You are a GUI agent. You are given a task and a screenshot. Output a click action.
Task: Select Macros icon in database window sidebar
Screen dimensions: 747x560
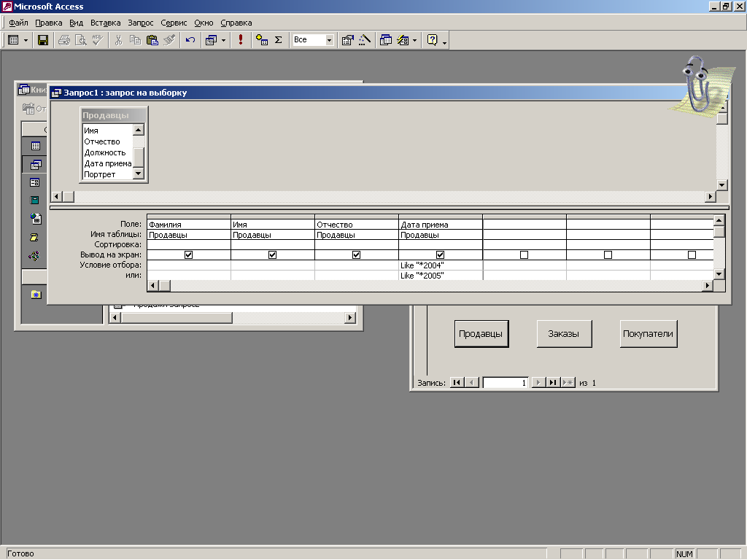click(35, 237)
